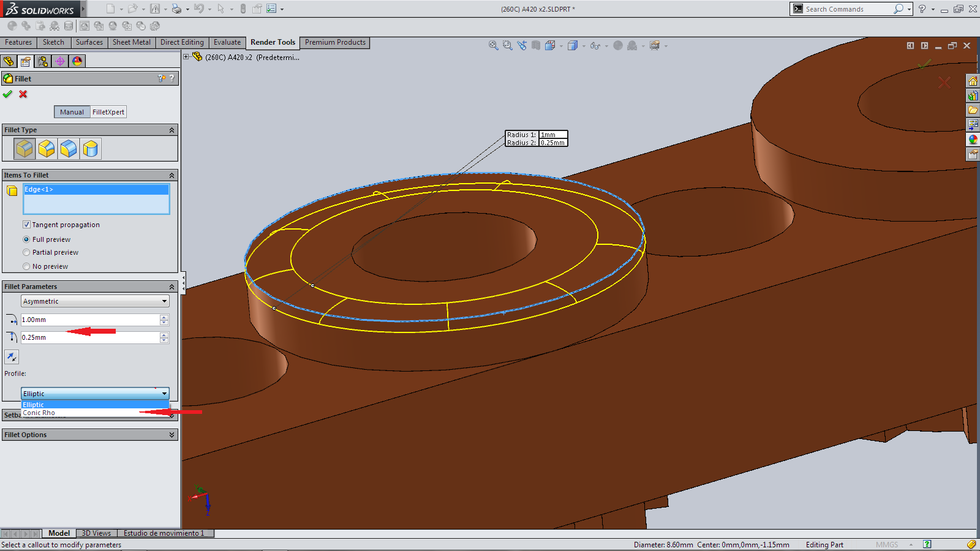Select the full round fillet type icon
The width and height of the screenshot is (980, 551).
pyautogui.click(x=91, y=149)
